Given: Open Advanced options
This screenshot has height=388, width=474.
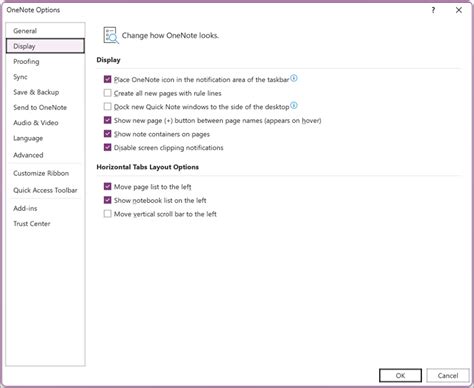Looking at the screenshot, I should [x=45, y=155].
